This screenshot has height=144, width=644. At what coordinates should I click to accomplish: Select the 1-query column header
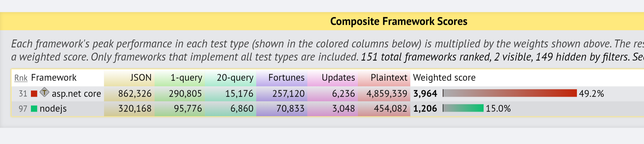(x=186, y=78)
